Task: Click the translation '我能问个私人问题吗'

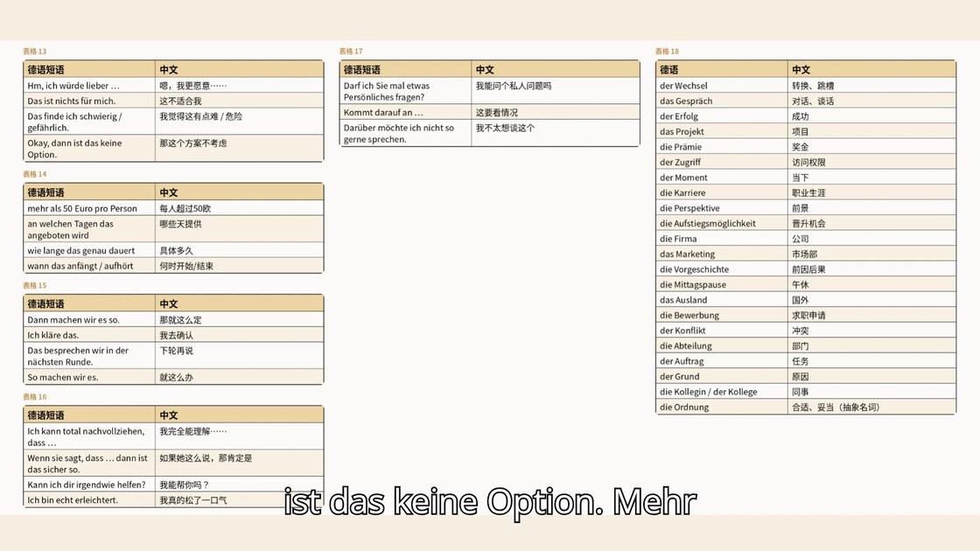Action: [x=514, y=86]
